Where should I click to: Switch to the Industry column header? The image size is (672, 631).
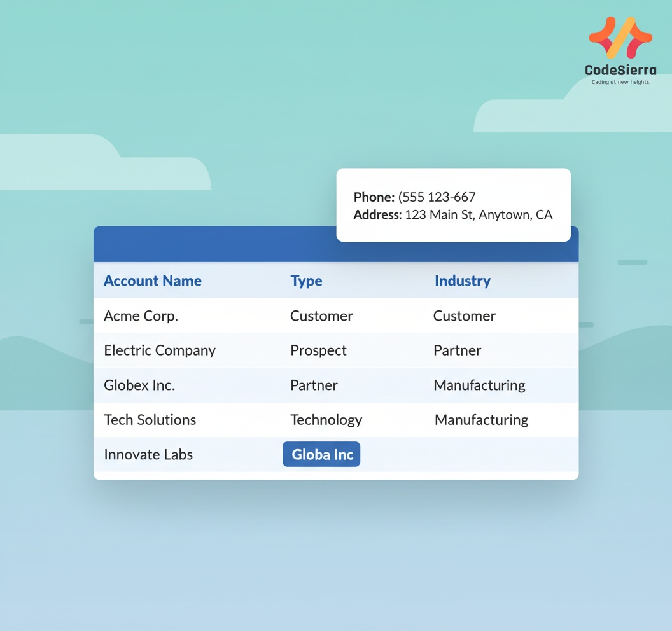click(x=463, y=281)
